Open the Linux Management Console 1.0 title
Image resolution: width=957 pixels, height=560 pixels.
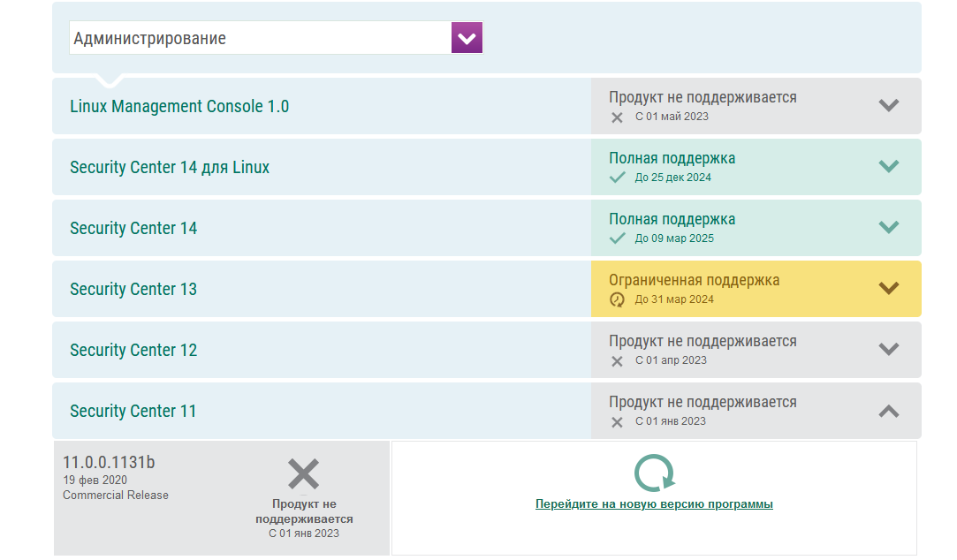point(179,106)
